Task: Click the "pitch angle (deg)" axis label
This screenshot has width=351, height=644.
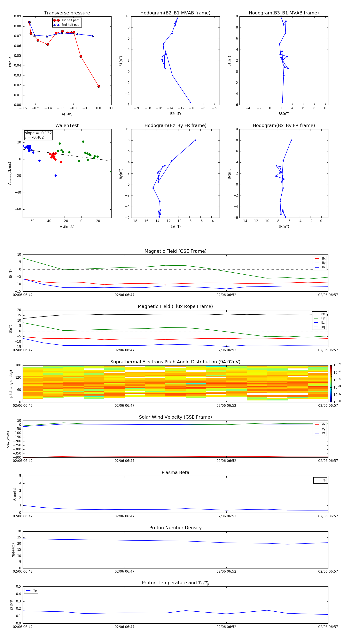Action: (x=11, y=384)
